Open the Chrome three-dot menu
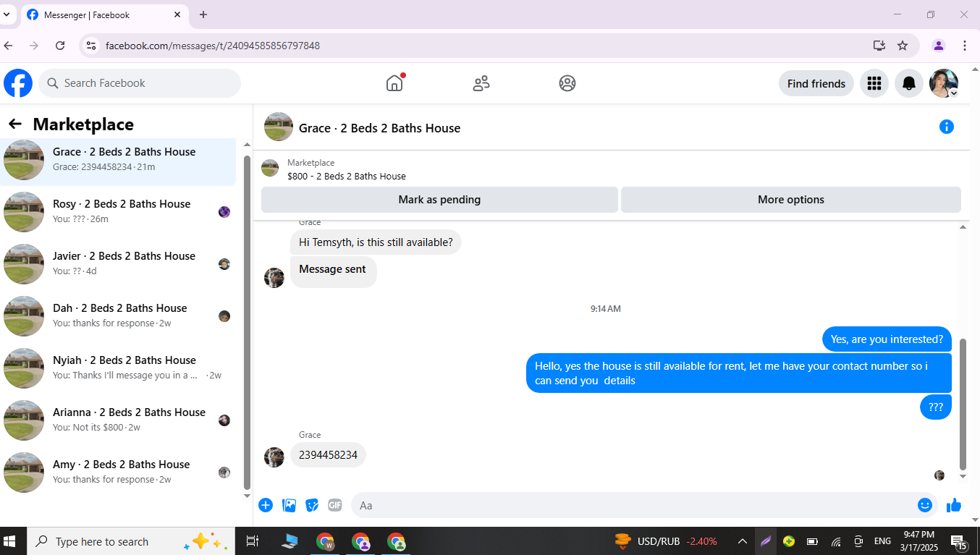Image resolution: width=980 pixels, height=555 pixels. tap(965, 46)
